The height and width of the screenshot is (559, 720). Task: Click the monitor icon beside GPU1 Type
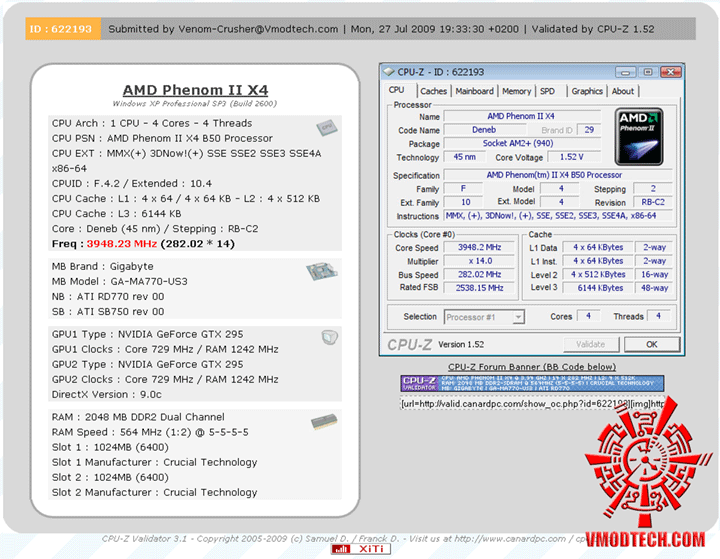pyautogui.click(x=330, y=338)
